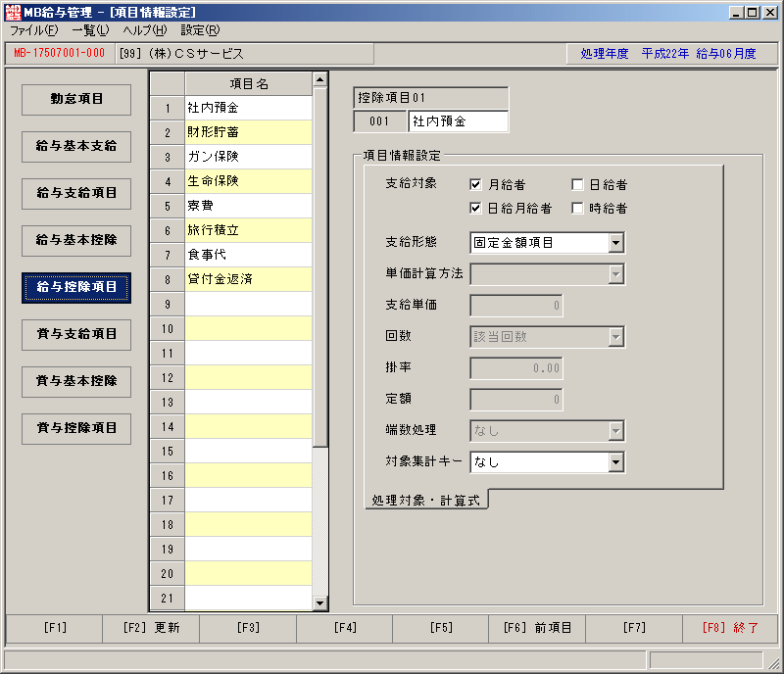Open the 賞与控除項目 section
784x674 pixels.
[76, 428]
